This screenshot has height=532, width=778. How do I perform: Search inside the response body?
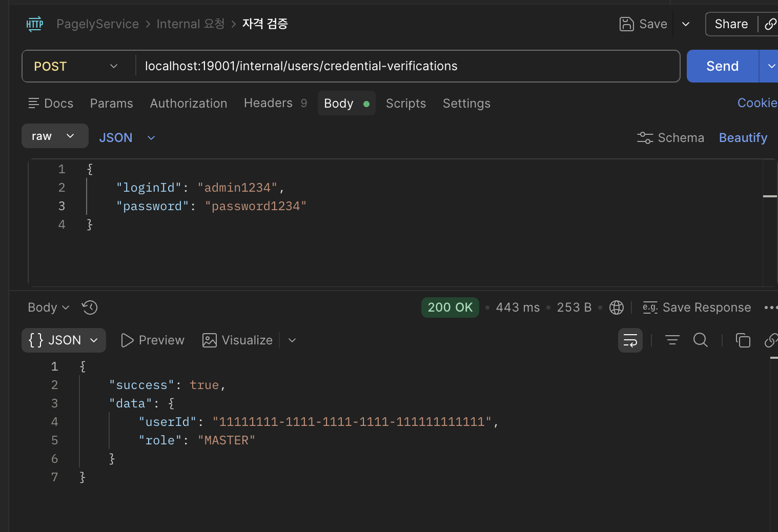701,340
